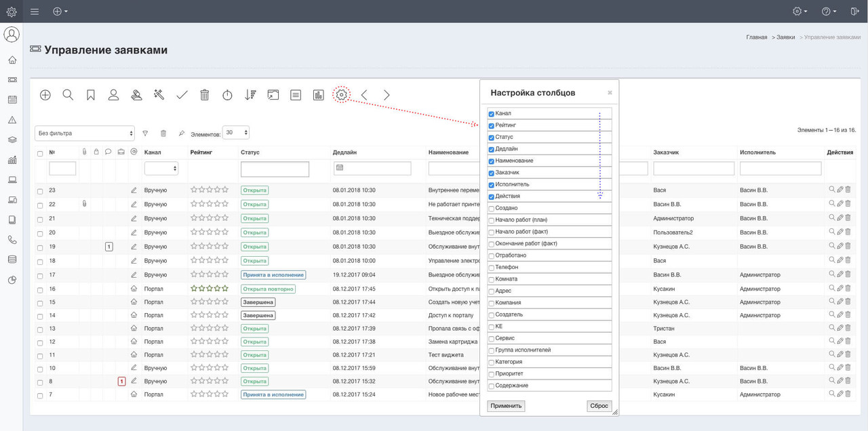
Task: Toggle the hamburger menu in the top bar
Action: [35, 12]
